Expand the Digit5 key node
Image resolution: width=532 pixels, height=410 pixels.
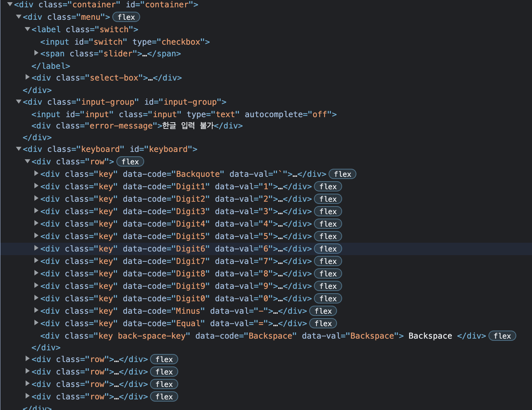coord(36,236)
